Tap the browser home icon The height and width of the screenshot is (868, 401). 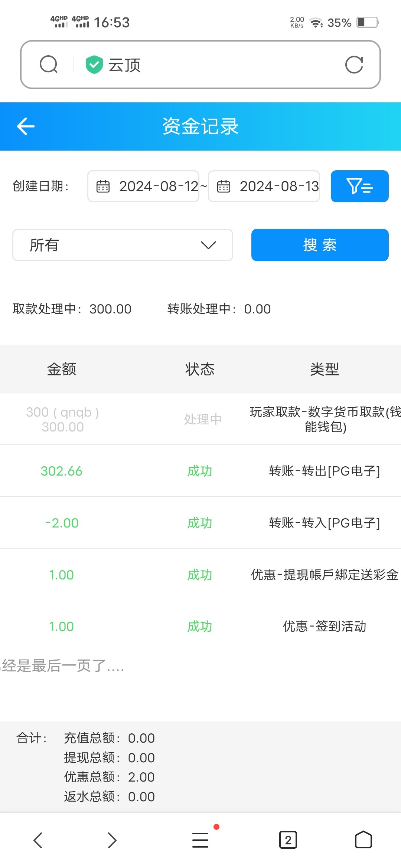click(x=363, y=840)
